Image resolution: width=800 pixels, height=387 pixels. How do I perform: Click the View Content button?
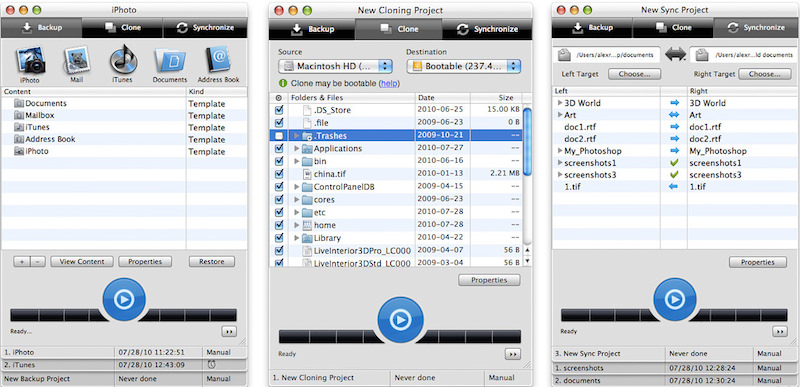pyautogui.click(x=82, y=262)
